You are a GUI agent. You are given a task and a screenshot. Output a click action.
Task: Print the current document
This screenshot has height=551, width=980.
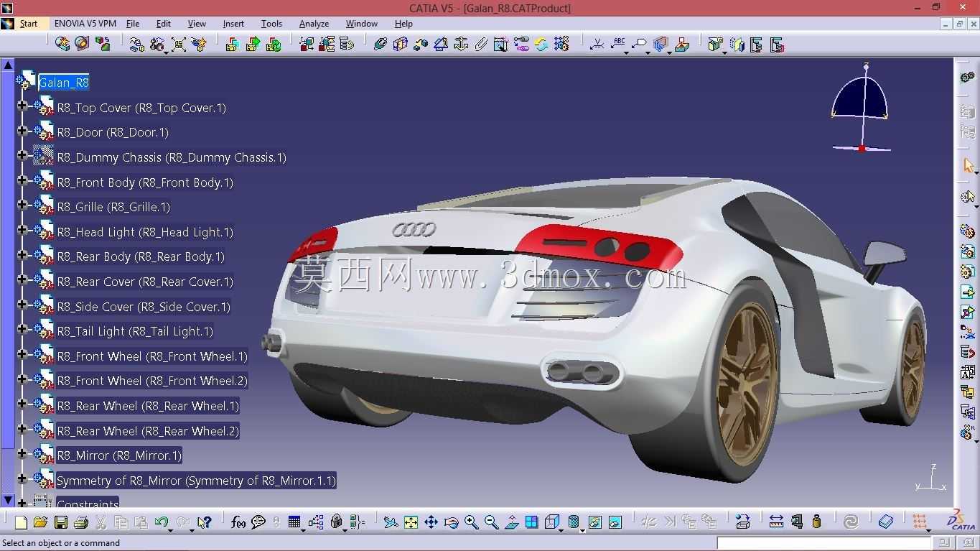pos(81,522)
